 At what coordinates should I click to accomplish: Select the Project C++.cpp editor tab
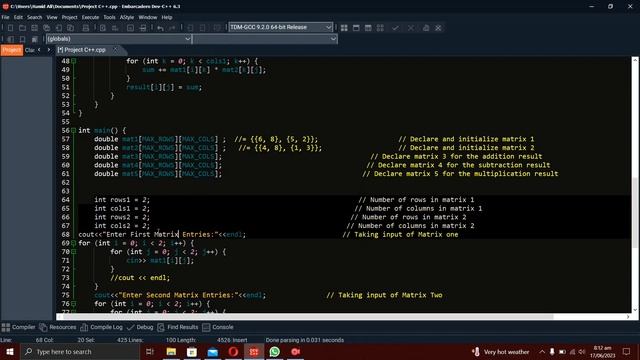[x=85, y=50]
